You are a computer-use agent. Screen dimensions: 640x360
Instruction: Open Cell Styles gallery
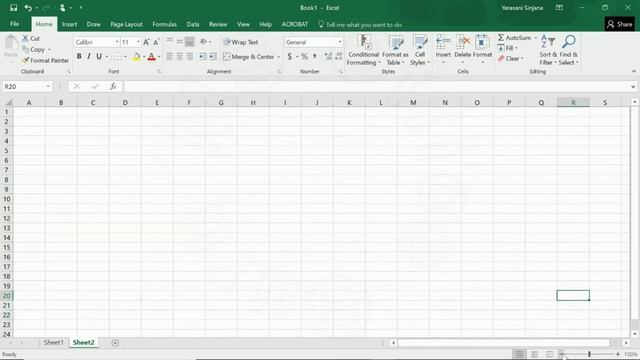420,50
